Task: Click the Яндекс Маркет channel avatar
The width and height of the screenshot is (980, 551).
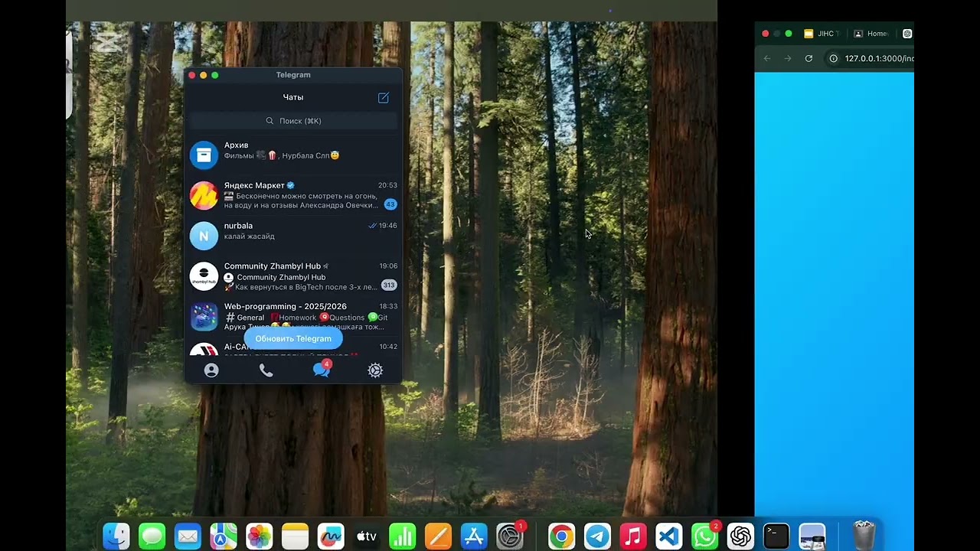Action: click(x=204, y=195)
